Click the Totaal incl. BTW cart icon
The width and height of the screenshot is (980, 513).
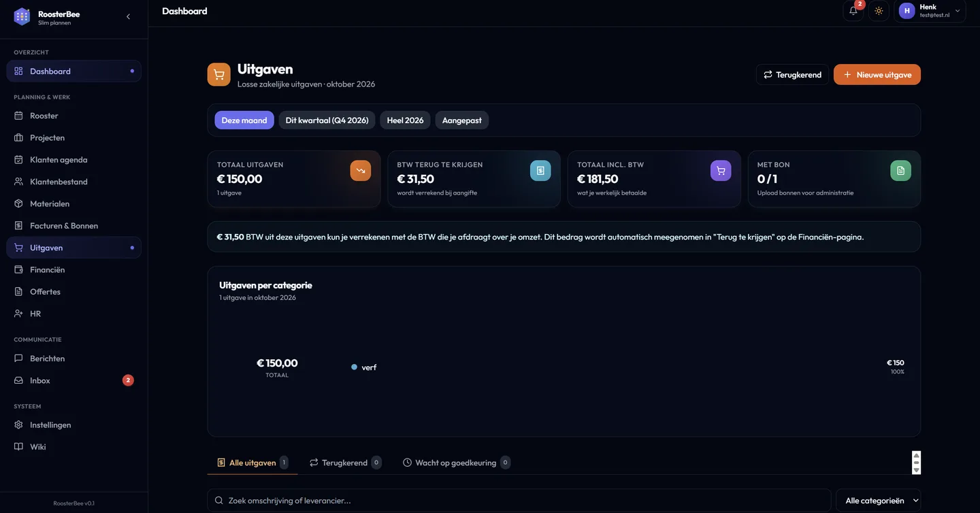coord(721,171)
